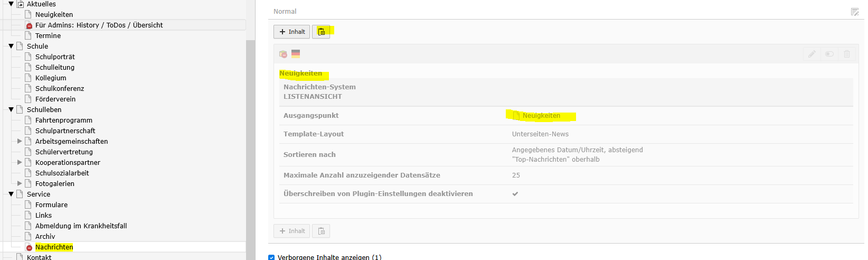The width and height of the screenshot is (868, 260).
Task: Click the page tree vertical scrollbar
Action: [250, 148]
